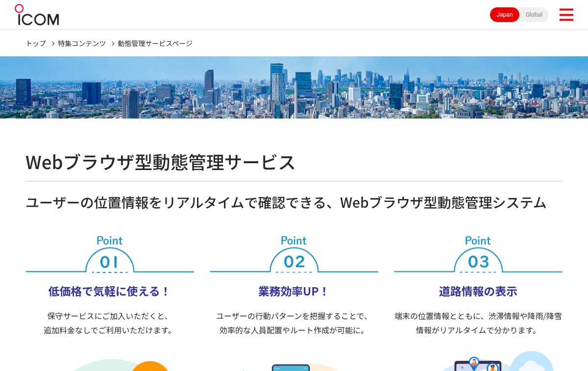588x371 pixels.
Task: Select 動態管理サービスページ breadcrumb text
Action: [x=155, y=43]
